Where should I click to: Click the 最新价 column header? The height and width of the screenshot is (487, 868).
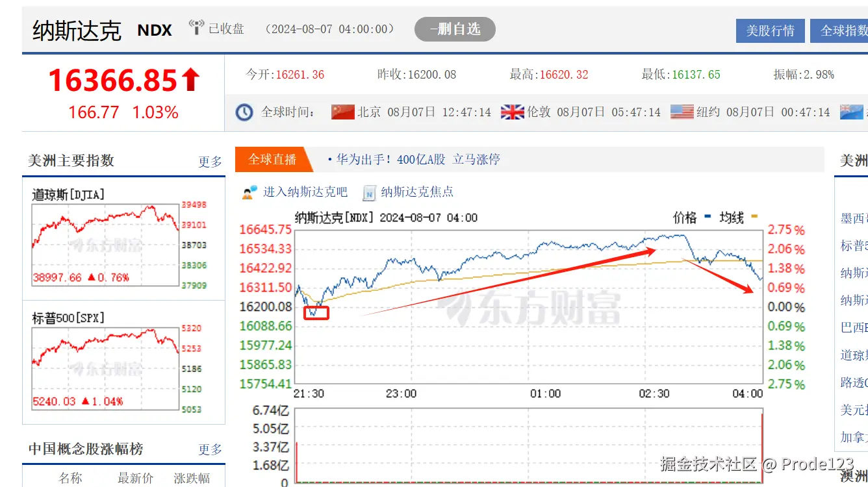(135, 478)
